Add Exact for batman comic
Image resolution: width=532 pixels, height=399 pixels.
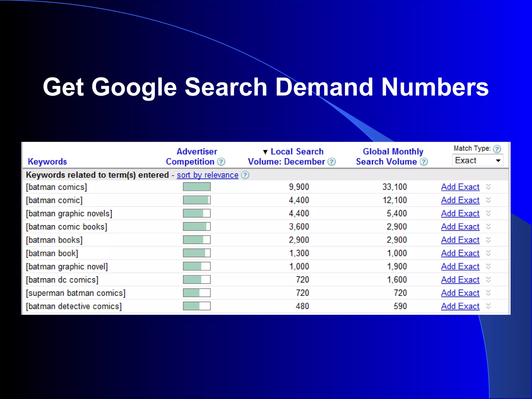click(x=460, y=200)
